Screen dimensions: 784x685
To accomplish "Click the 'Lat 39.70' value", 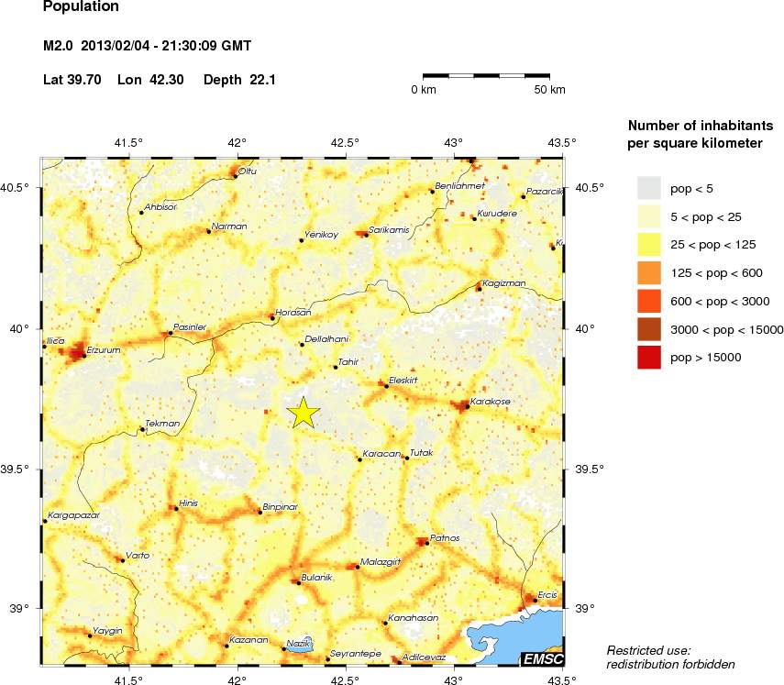I will click(72, 80).
